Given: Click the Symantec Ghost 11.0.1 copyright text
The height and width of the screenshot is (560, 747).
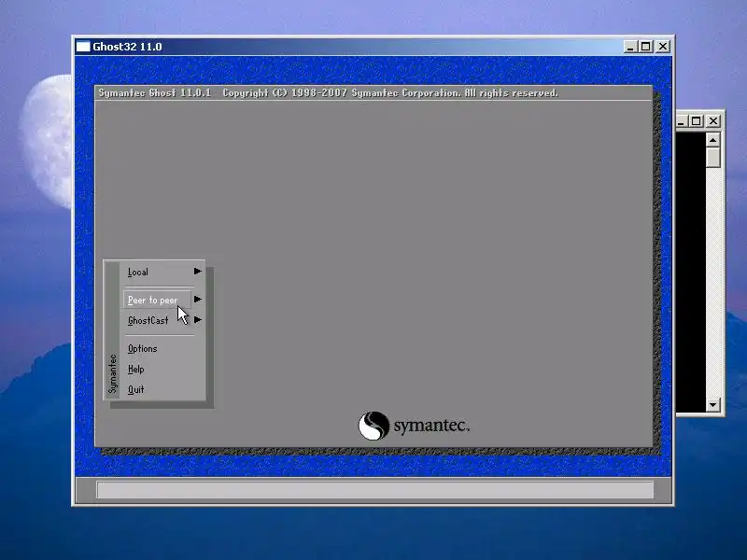Looking at the screenshot, I should (x=329, y=92).
